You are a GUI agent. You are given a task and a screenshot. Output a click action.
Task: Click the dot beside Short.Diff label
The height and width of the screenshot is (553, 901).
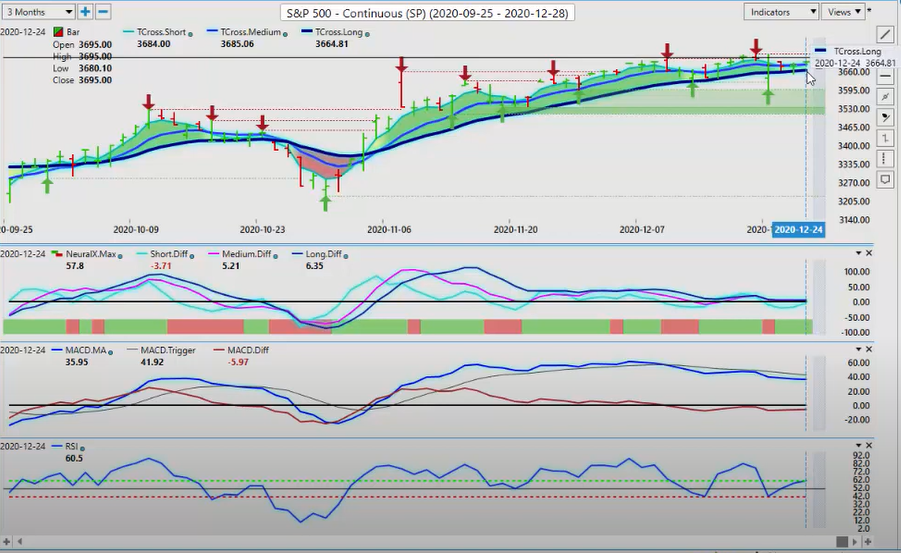pos(192,256)
